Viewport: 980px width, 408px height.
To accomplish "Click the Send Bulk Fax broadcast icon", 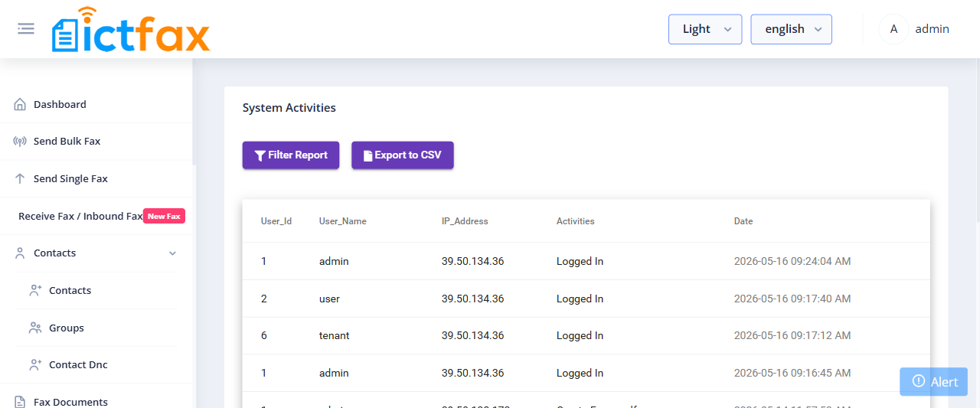I will pos(20,142).
